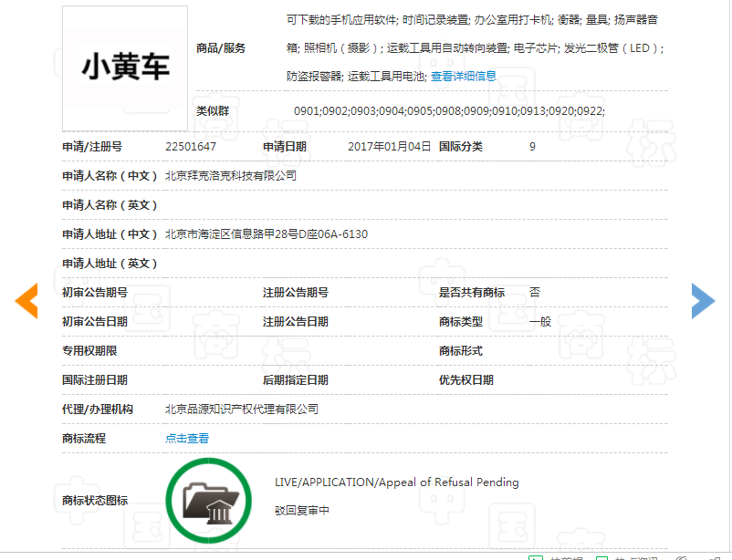Go to next trademark with blue arrow
The image size is (732, 560).
point(703,301)
